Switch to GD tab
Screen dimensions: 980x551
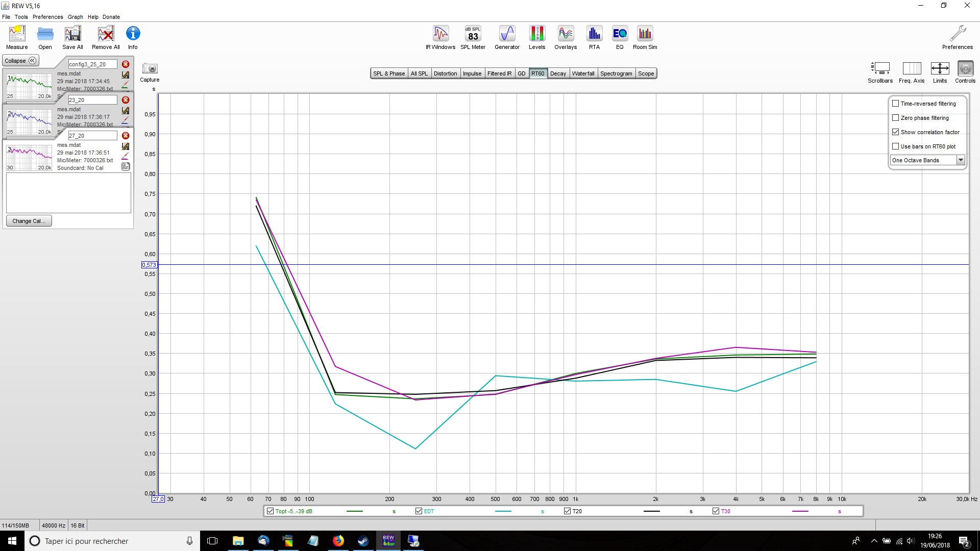[522, 73]
